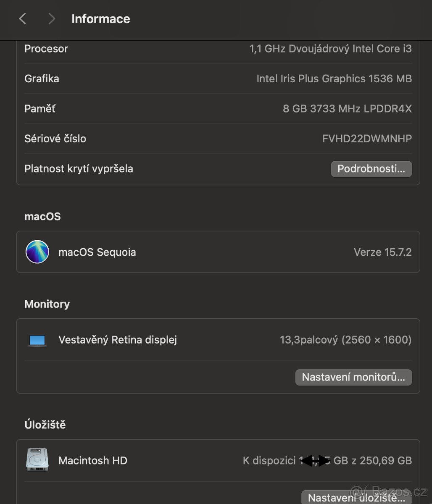
Task: Go forward using the right chevron
Action: point(52,18)
